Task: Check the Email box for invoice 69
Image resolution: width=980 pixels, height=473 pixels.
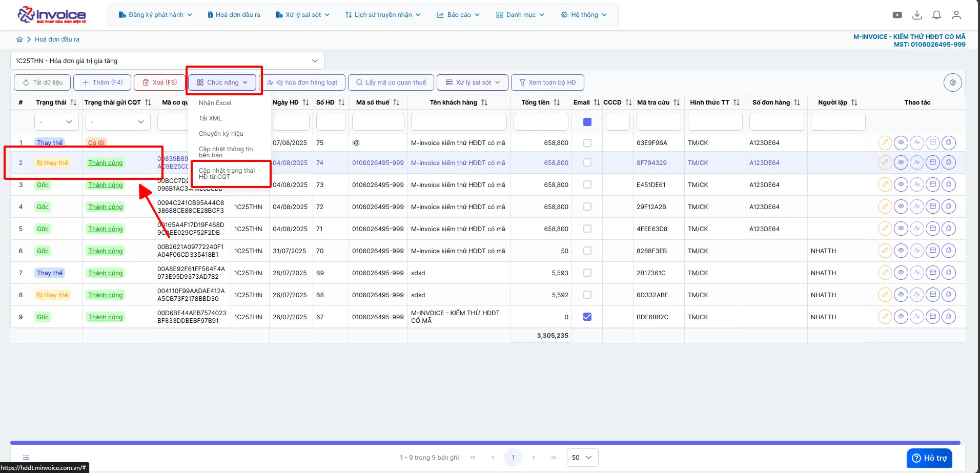Action: point(587,273)
